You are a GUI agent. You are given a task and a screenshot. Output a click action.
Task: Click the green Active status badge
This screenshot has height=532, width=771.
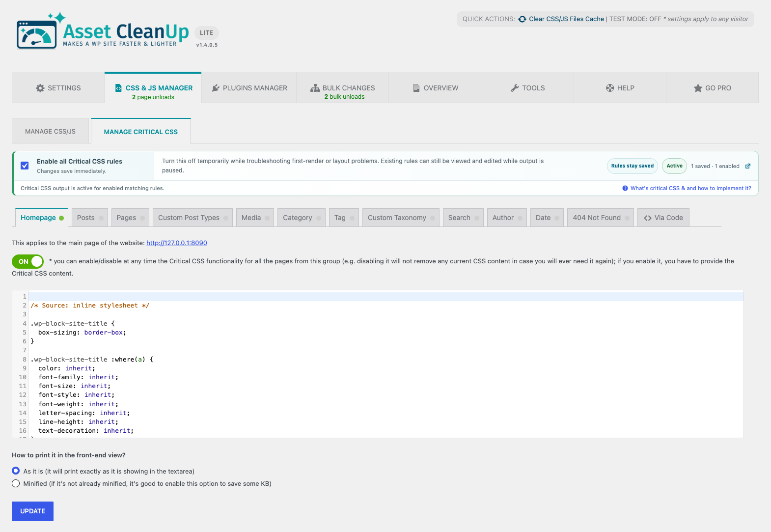tap(674, 166)
